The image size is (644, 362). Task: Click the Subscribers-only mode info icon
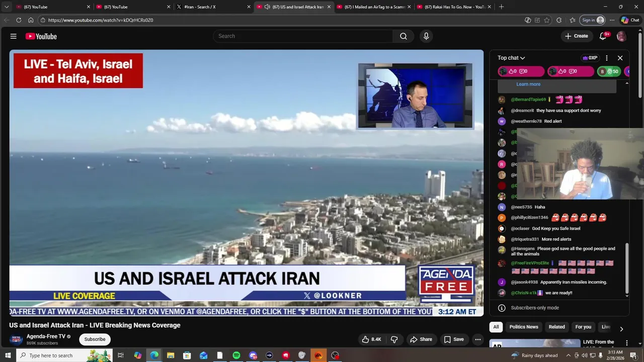(502, 308)
